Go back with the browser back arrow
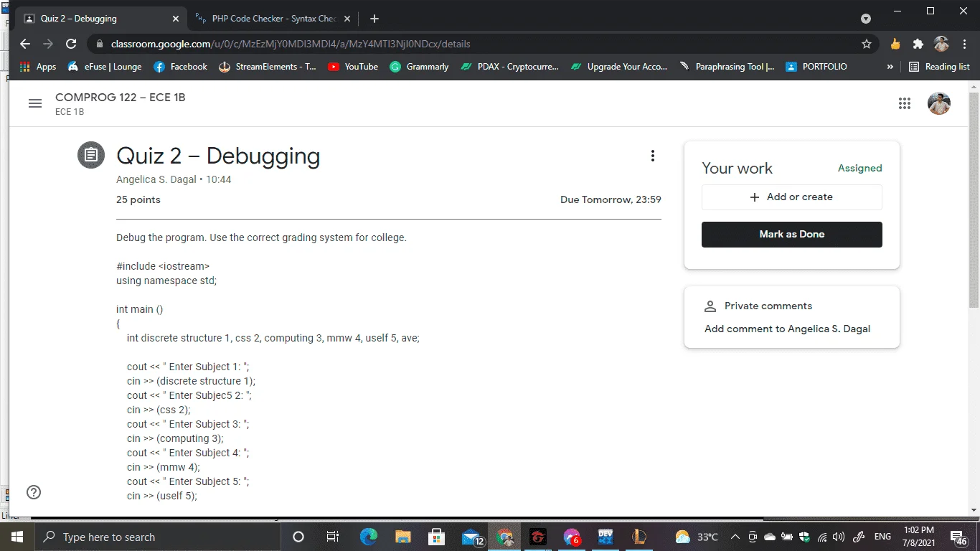Viewport: 980px width, 551px height. click(x=25, y=44)
